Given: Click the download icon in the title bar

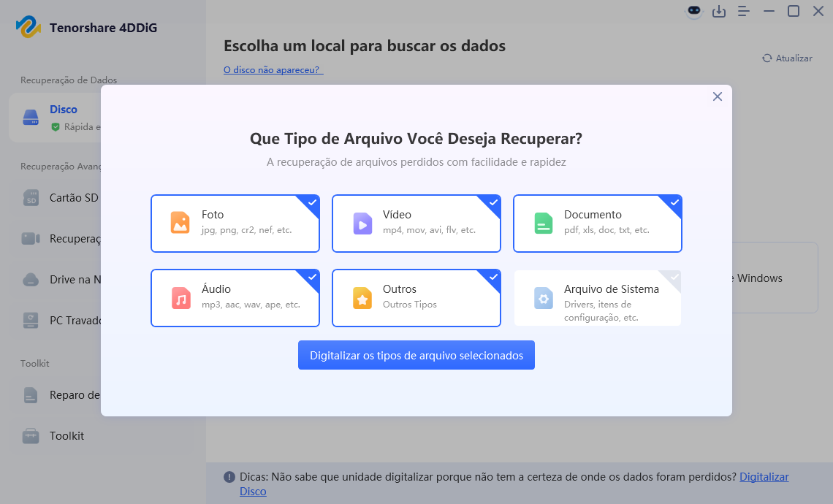Looking at the screenshot, I should [x=719, y=11].
